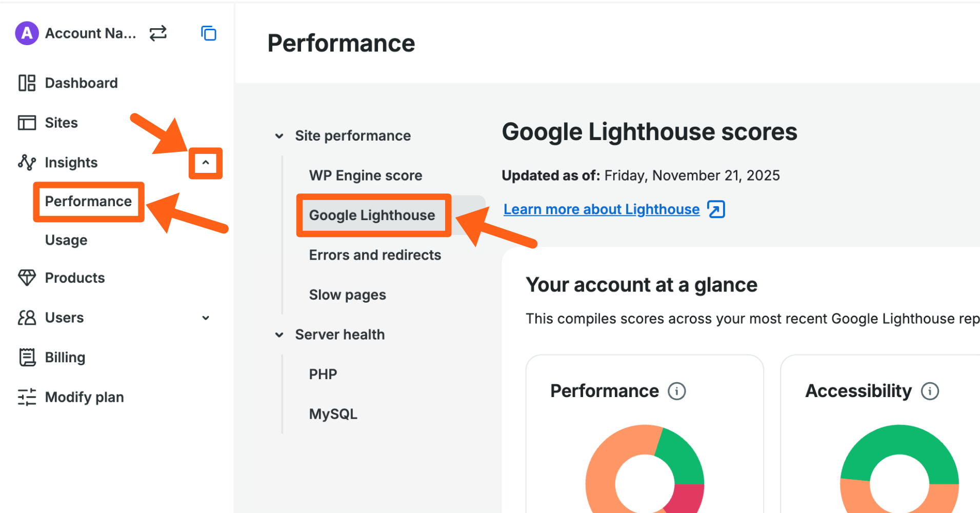Click the Billing receipt icon
980x513 pixels.
pyautogui.click(x=27, y=357)
